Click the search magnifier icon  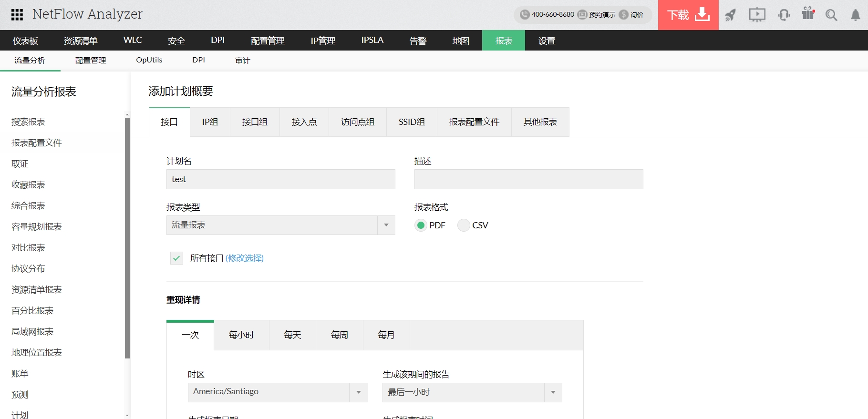tap(831, 15)
